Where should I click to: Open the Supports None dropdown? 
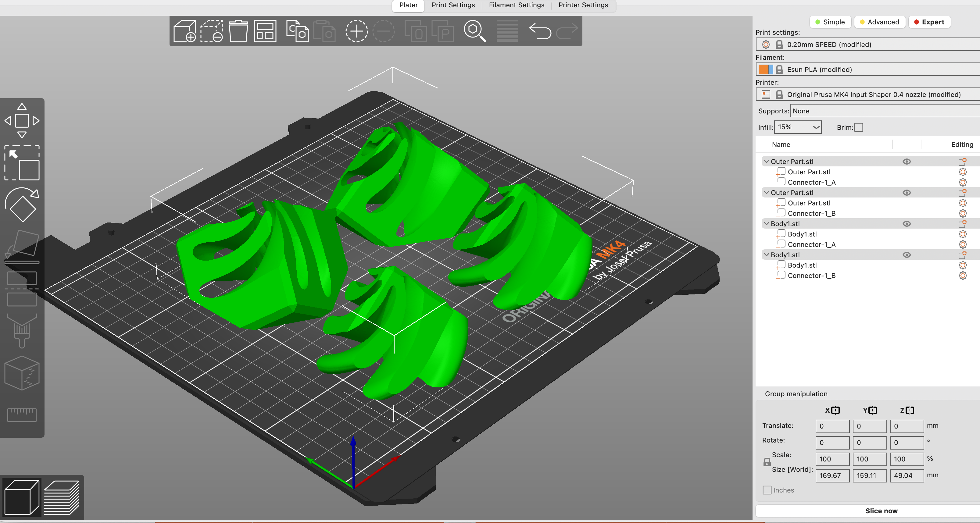point(885,111)
